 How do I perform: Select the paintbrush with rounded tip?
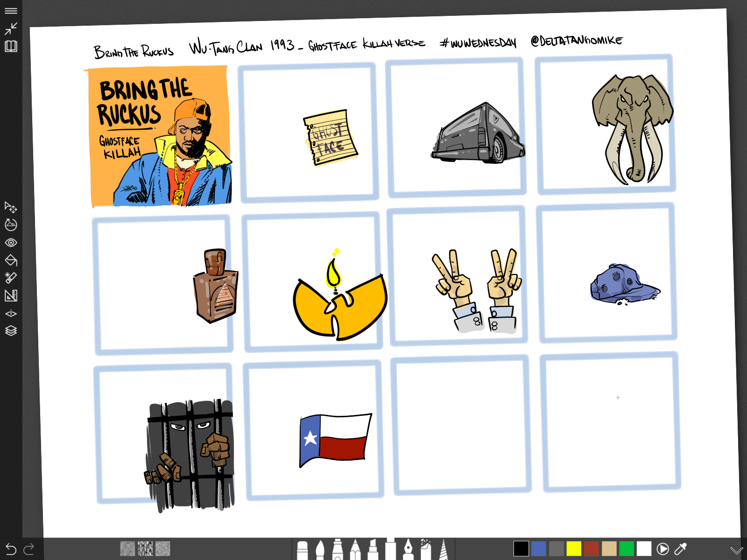(x=320, y=550)
